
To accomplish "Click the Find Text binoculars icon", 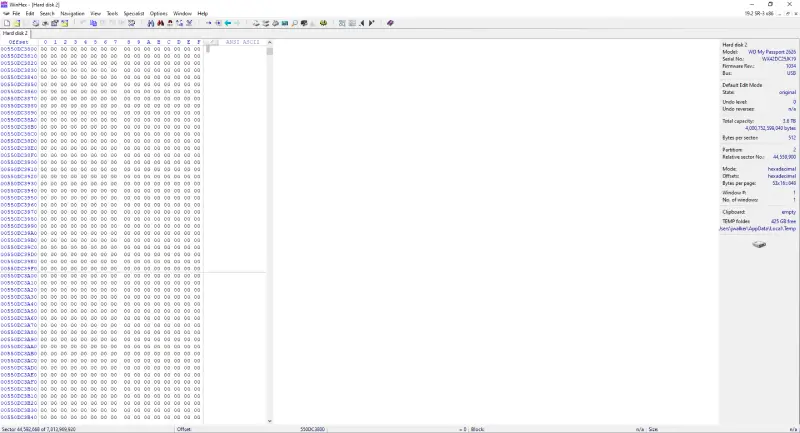I will [x=150, y=22].
